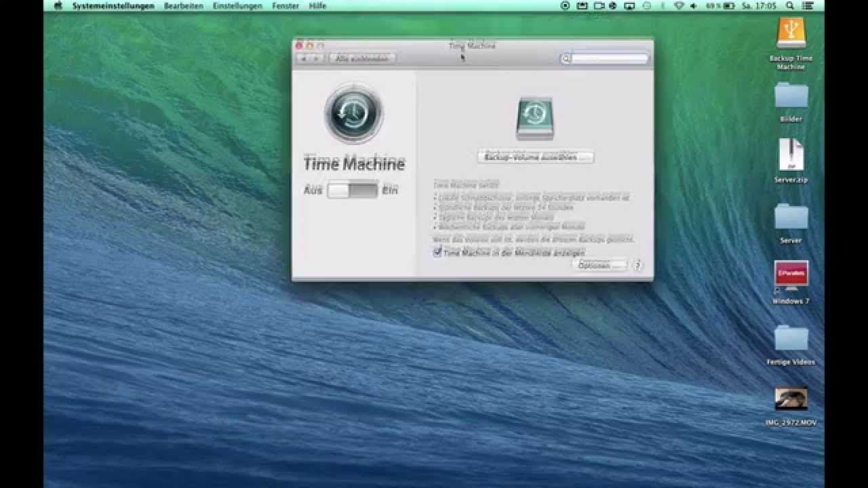Click the Time Machine menu bar icon
This screenshot has width=868, height=488.
pyautogui.click(x=646, y=5)
